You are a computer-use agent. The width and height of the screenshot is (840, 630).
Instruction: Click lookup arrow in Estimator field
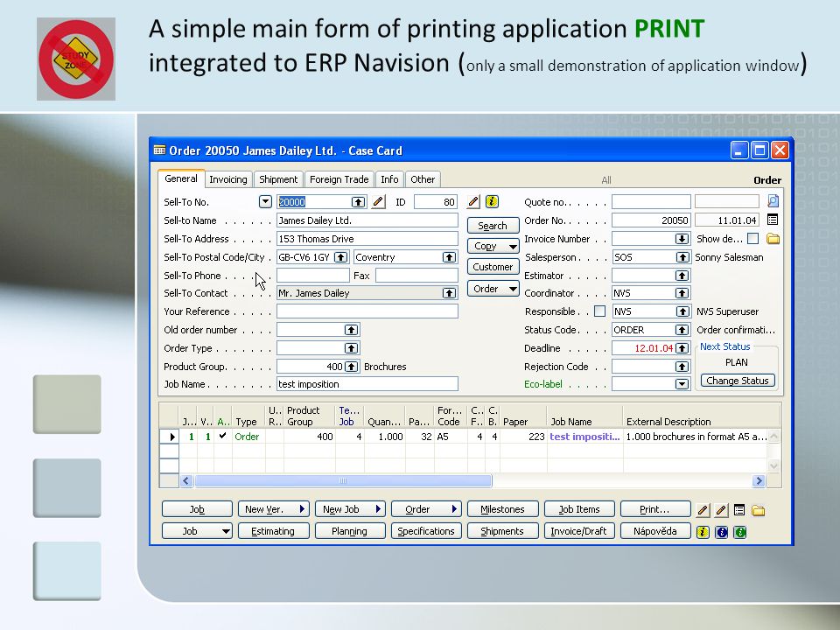pos(682,276)
